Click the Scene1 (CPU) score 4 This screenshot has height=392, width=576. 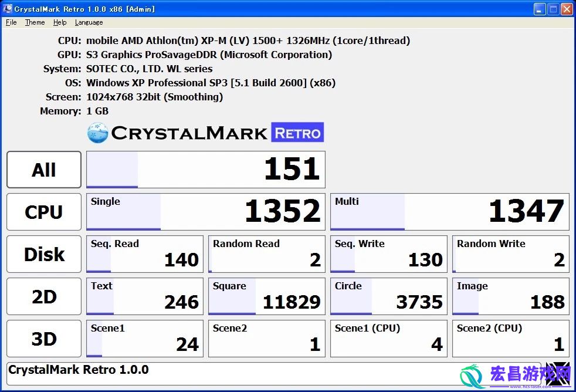(x=389, y=339)
